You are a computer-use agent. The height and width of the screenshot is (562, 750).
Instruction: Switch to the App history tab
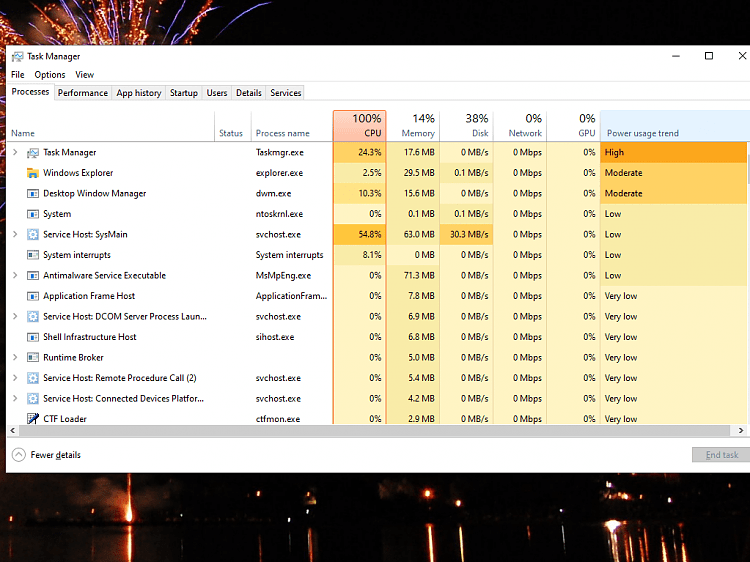coord(139,93)
